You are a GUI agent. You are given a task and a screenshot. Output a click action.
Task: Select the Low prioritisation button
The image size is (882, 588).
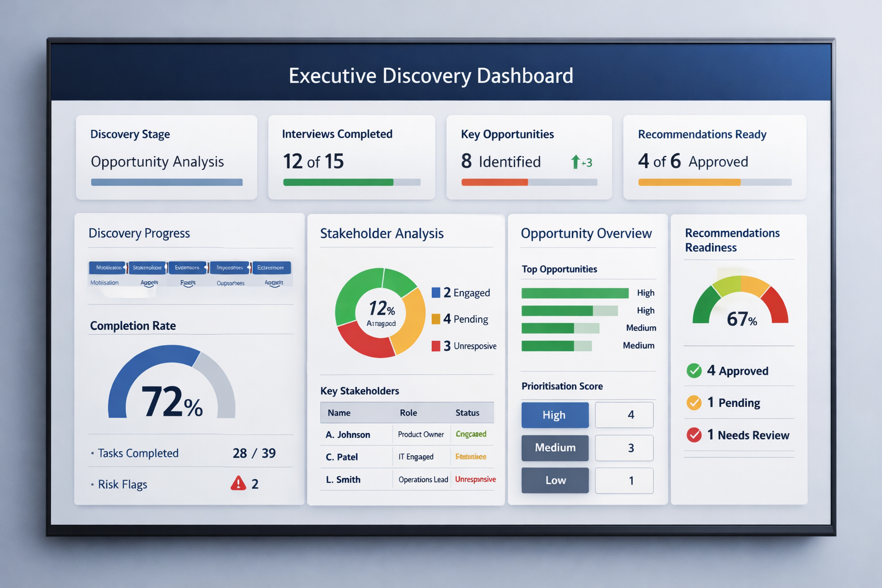tap(555, 480)
